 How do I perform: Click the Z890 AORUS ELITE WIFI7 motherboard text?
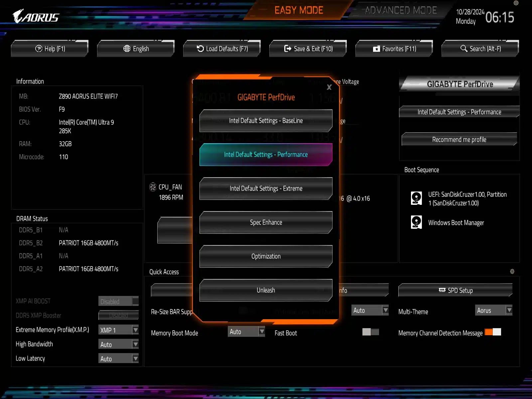(88, 96)
